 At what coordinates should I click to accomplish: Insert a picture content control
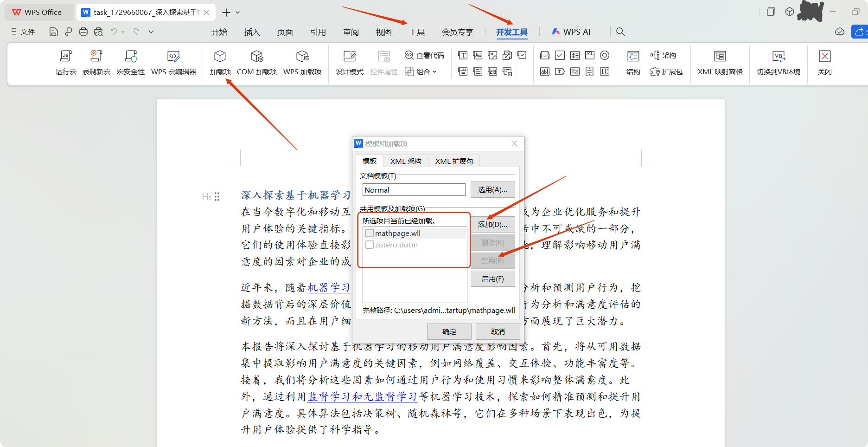pyautogui.click(x=492, y=55)
